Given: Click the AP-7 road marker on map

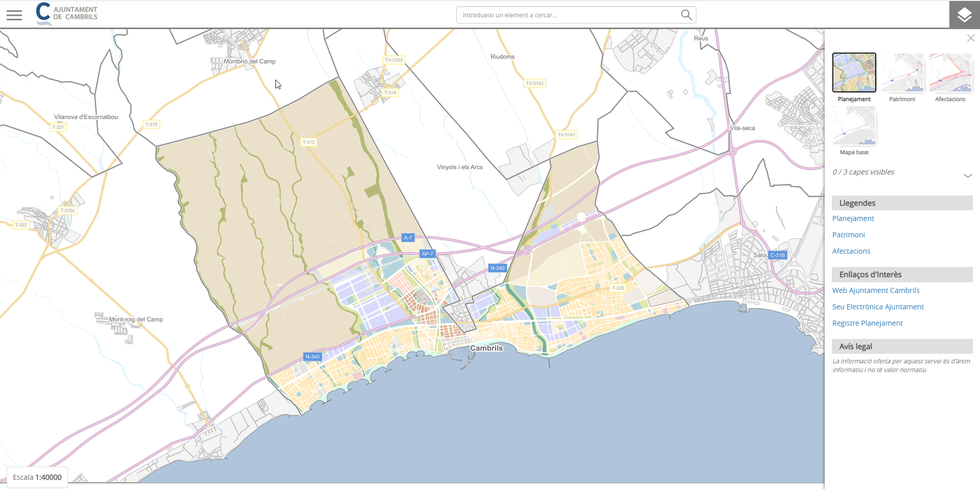Looking at the screenshot, I should click(x=427, y=254).
